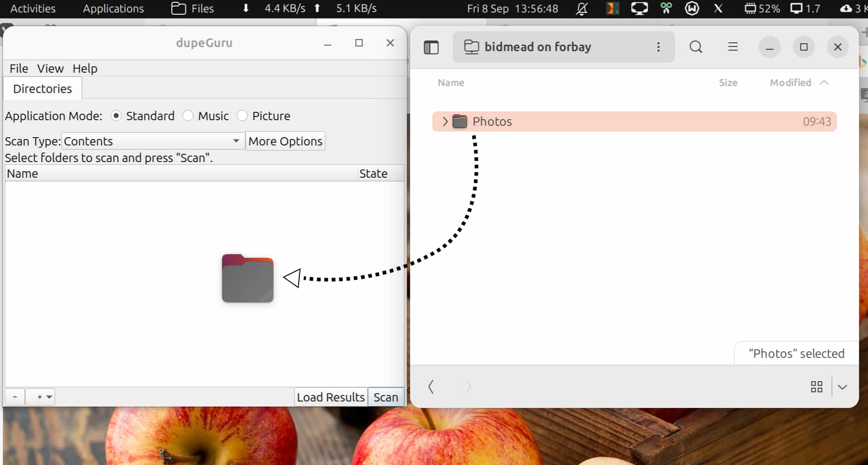Screen dimensions: 868x465
Task: Click the clock showing Fri 8 Sep
Action: pyautogui.click(x=512, y=9)
